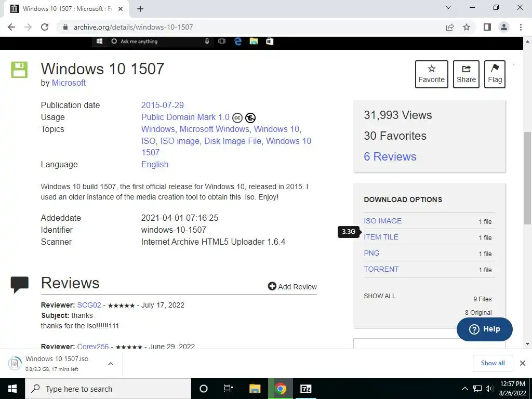Viewport: 532px width, 399px height.
Task: Download the ISO IMAGE option
Action: click(x=382, y=221)
